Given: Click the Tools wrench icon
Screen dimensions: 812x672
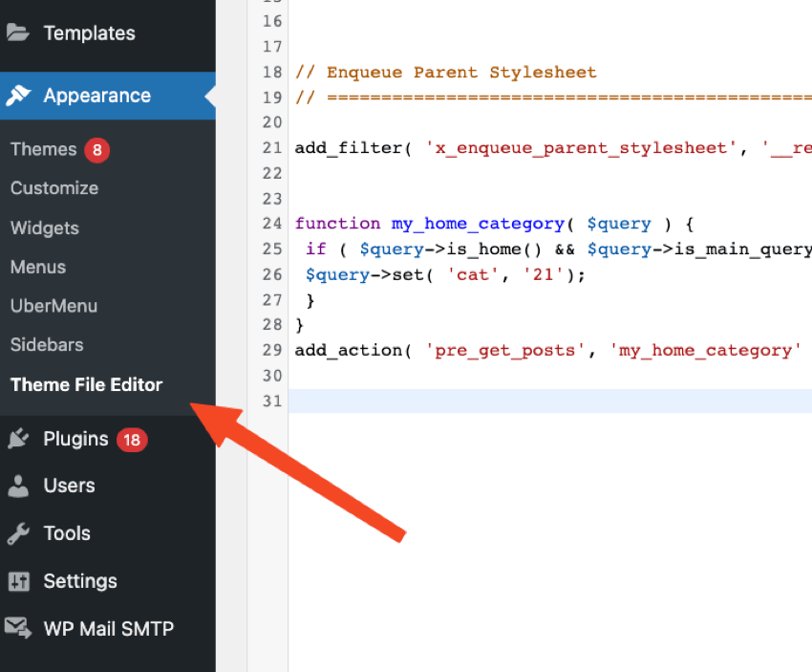Looking at the screenshot, I should point(18,533).
